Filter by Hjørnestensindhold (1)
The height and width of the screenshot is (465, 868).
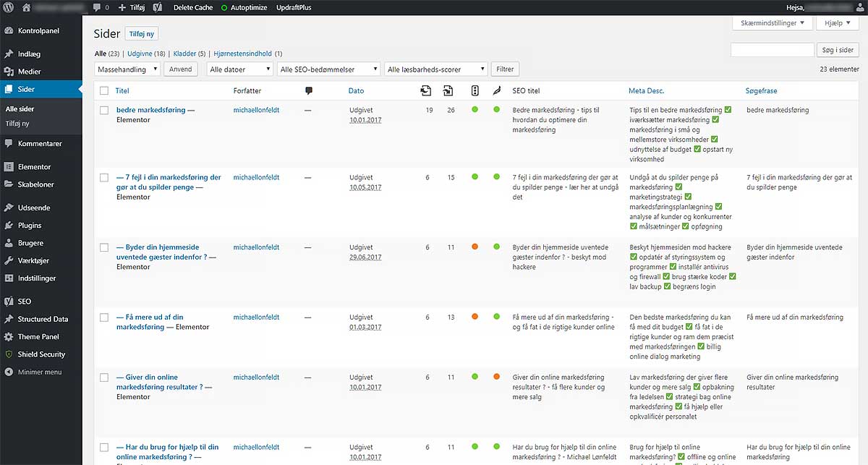tap(248, 54)
